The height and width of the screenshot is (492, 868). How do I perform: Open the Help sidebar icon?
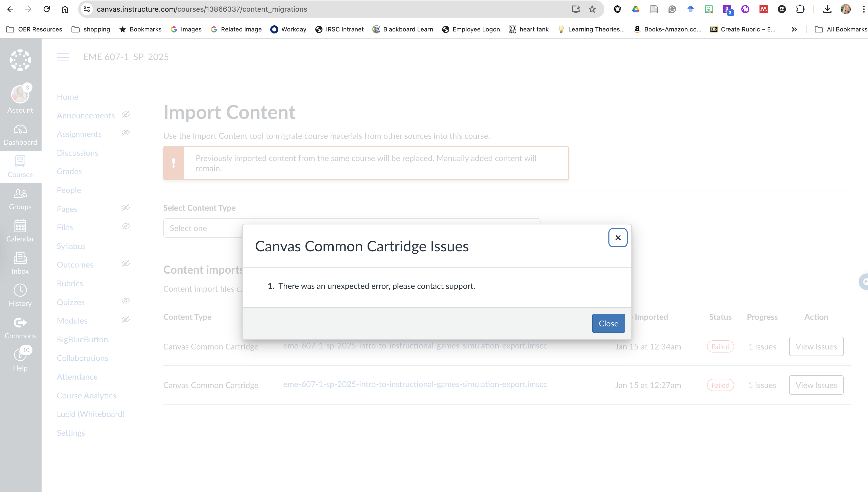20,360
